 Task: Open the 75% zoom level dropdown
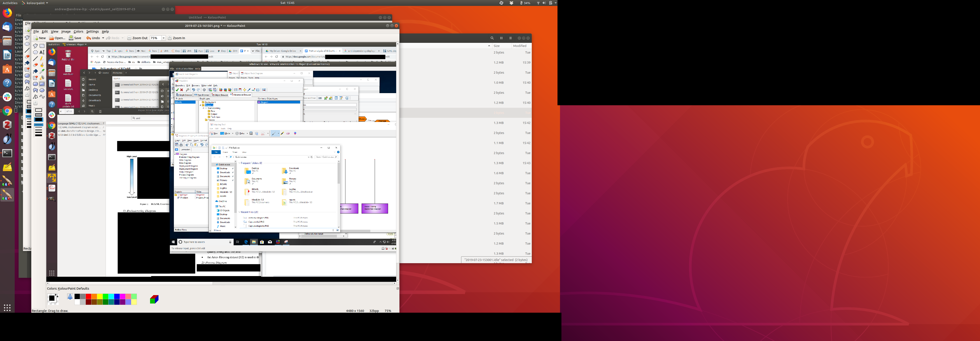pos(164,38)
